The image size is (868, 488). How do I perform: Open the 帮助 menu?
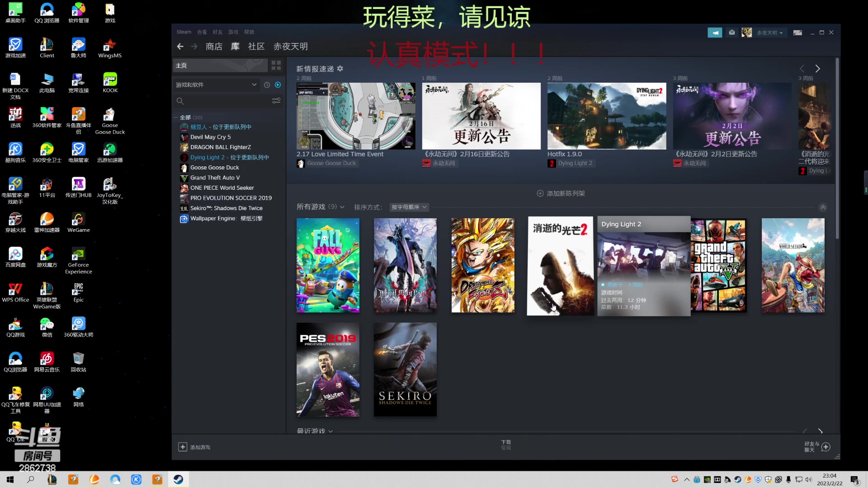(249, 32)
